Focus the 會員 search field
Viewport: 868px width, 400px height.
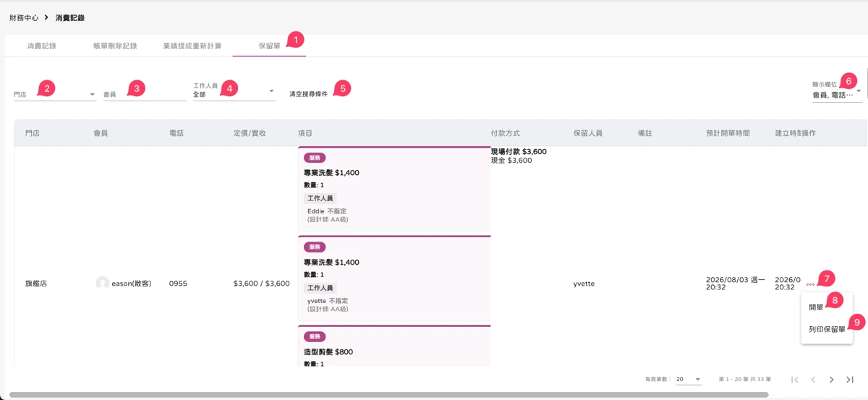(145, 94)
